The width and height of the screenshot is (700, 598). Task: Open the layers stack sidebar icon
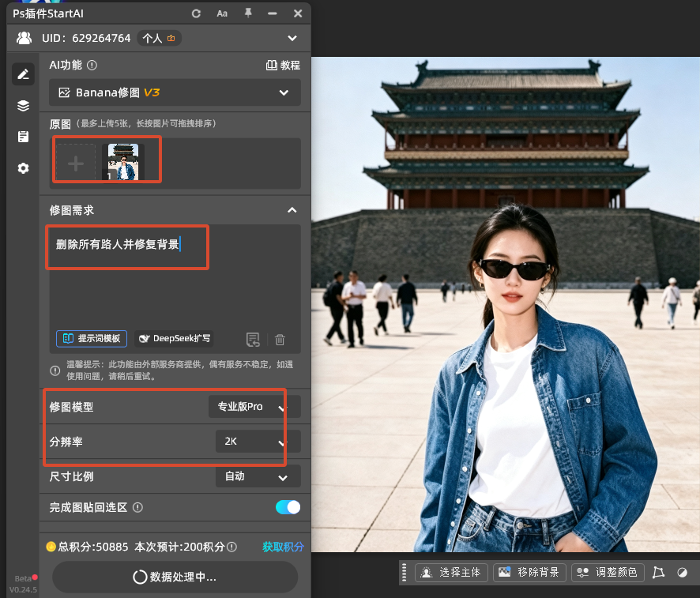23,106
